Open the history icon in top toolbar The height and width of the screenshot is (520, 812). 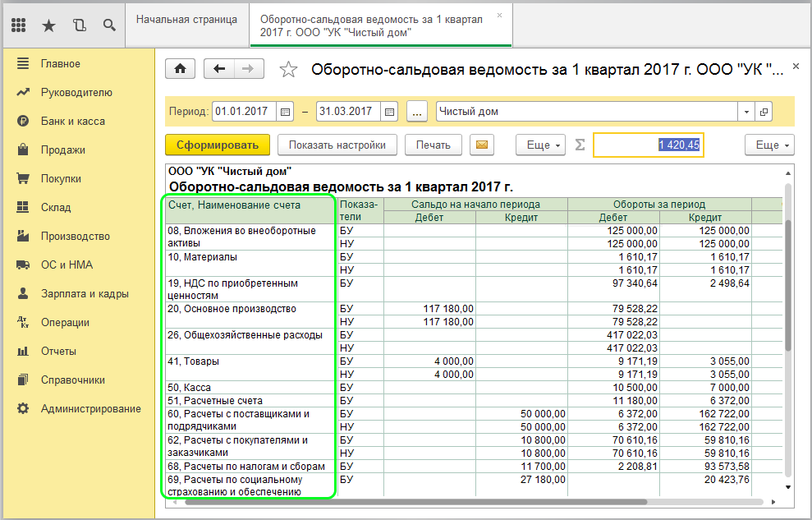79,25
